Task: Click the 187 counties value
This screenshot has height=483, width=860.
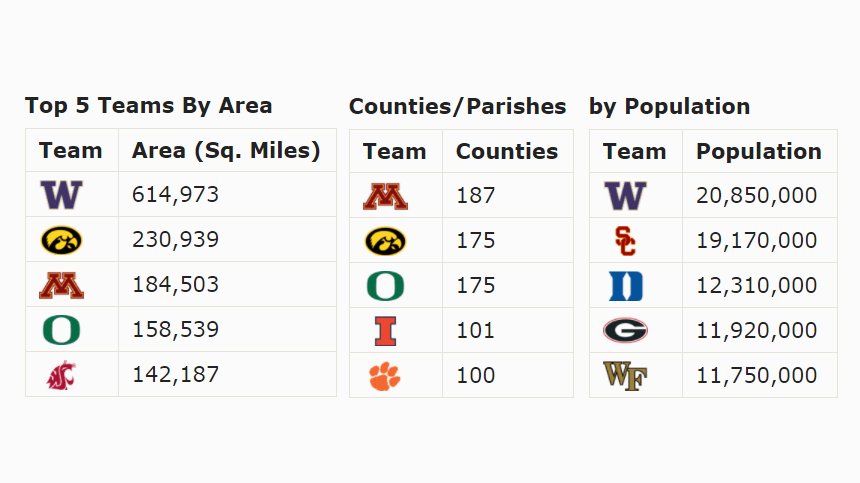Action: click(x=476, y=196)
